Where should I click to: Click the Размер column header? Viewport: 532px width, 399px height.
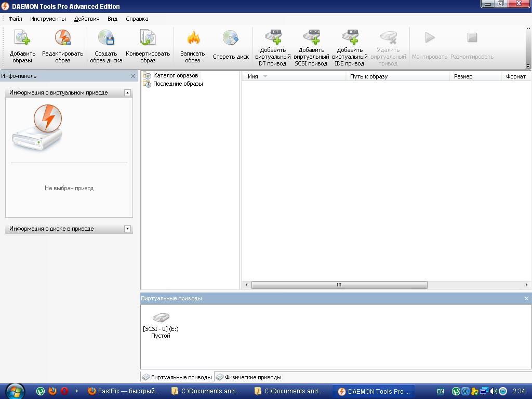click(x=476, y=76)
